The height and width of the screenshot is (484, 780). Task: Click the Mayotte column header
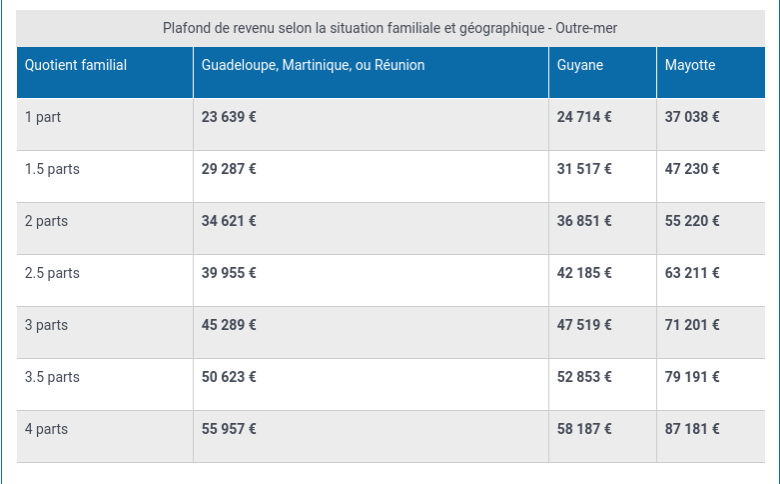(x=711, y=73)
